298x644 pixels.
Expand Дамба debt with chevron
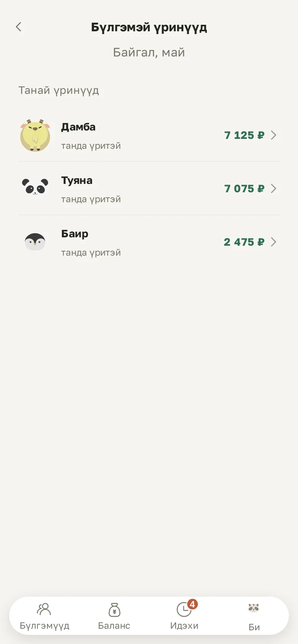[274, 135]
